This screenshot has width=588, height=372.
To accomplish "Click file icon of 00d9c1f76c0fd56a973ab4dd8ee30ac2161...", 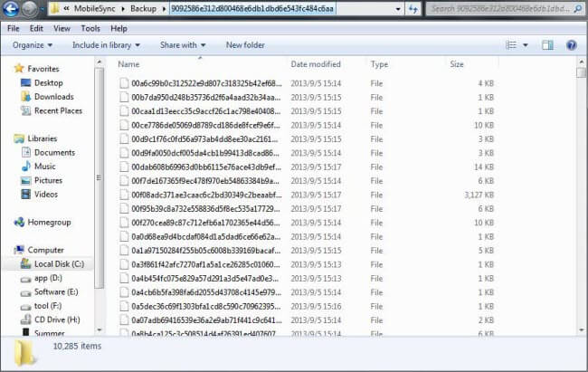I will point(124,139).
